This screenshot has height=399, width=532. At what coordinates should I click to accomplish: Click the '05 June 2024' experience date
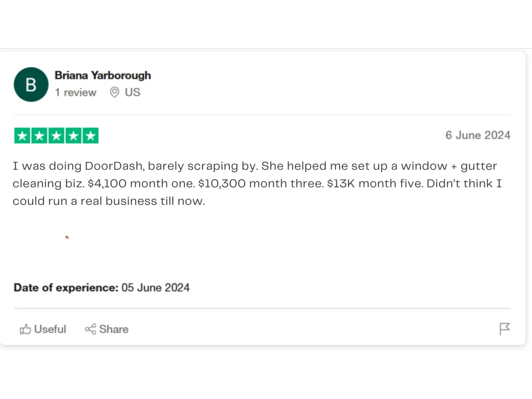[156, 288]
